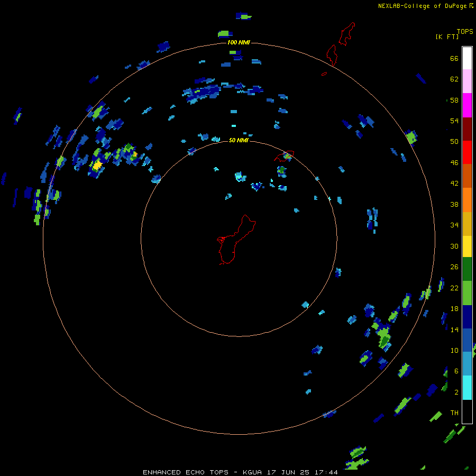Click the small red island outline on 50 NMI ring
Viewport: 476px width, 476px height.
(284, 156)
